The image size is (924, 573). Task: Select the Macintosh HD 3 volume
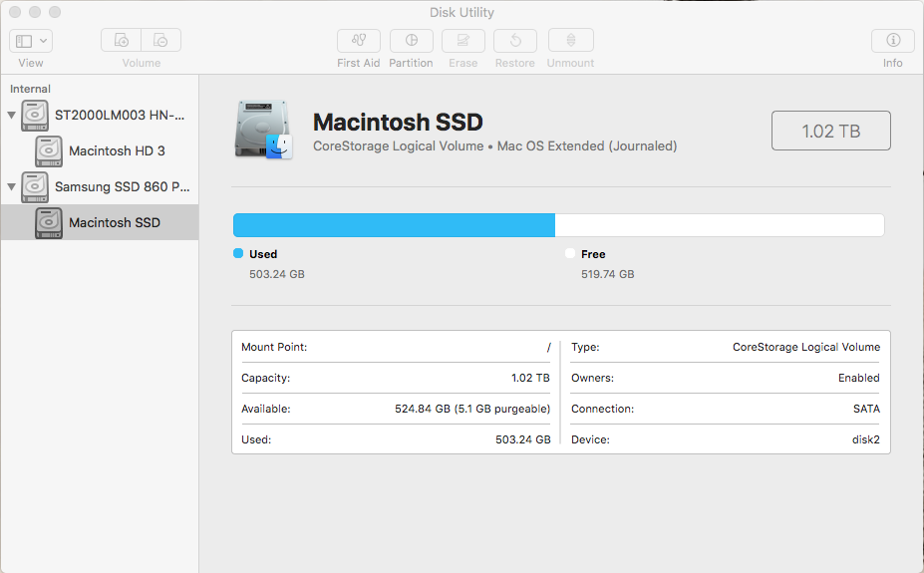point(100,150)
